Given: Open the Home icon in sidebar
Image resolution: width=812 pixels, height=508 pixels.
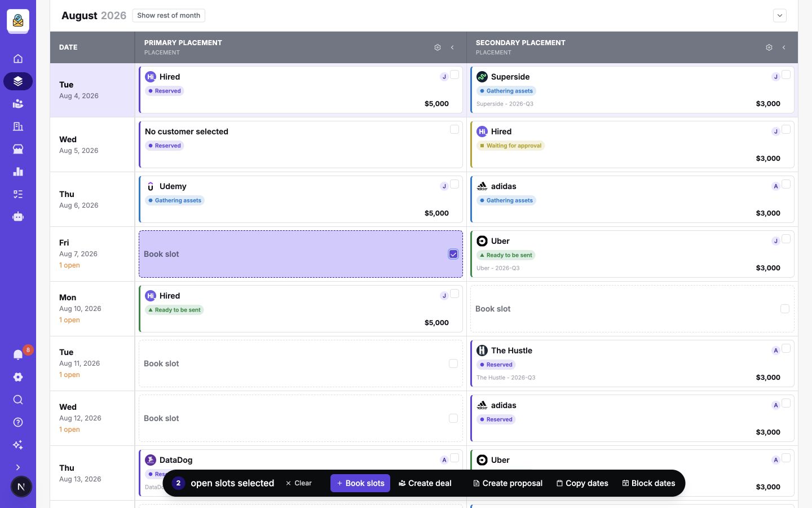Looking at the screenshot, I should coord(18,59).
